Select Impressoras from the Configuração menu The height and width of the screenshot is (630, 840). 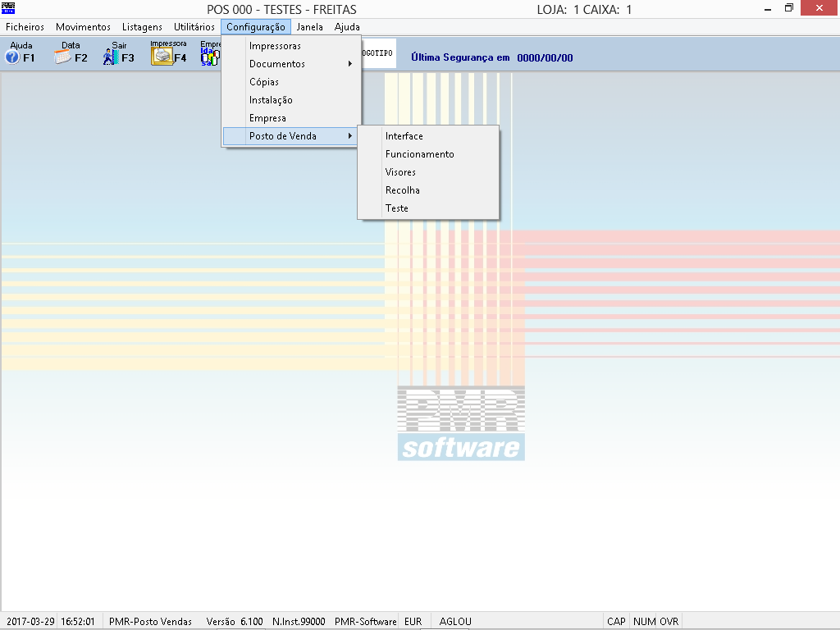pos(275,46)
